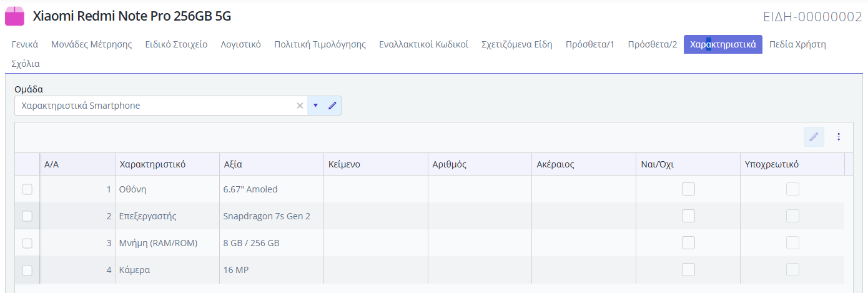Tick the row selector checkbox for Οθόνη
Image resolution: width=868 pixels, height=293 pixels.
click(x=27, y=189)
